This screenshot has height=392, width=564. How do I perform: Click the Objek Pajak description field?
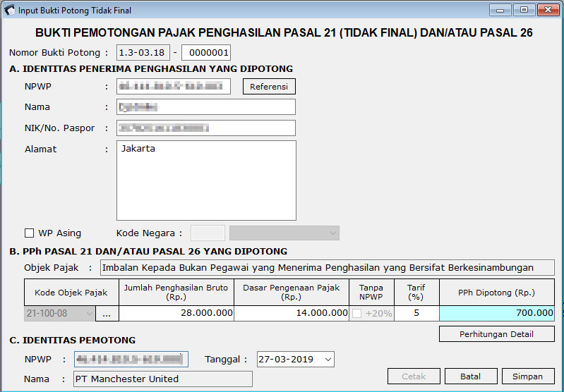[x=328, y=268]
